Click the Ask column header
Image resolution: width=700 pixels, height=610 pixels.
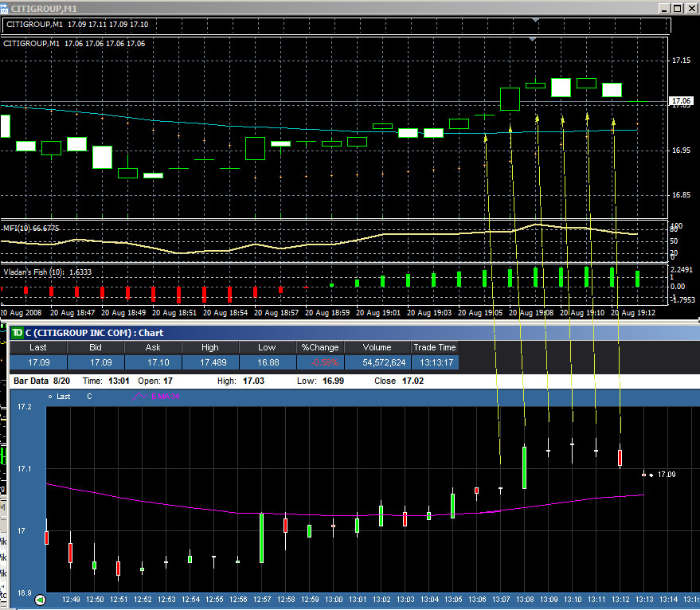tap(153, 347)
